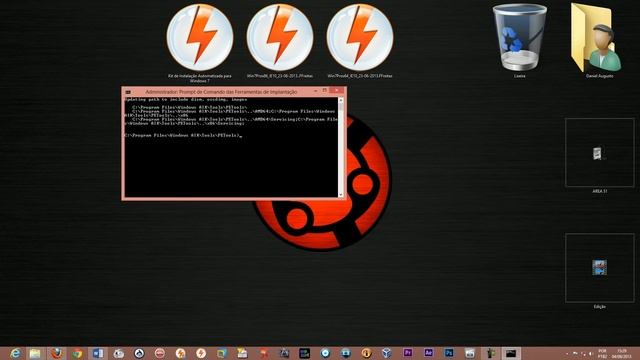Open the command prompt window system menu icon
Image resolution: width=640 pixels, height=360 pixels.
128,92
